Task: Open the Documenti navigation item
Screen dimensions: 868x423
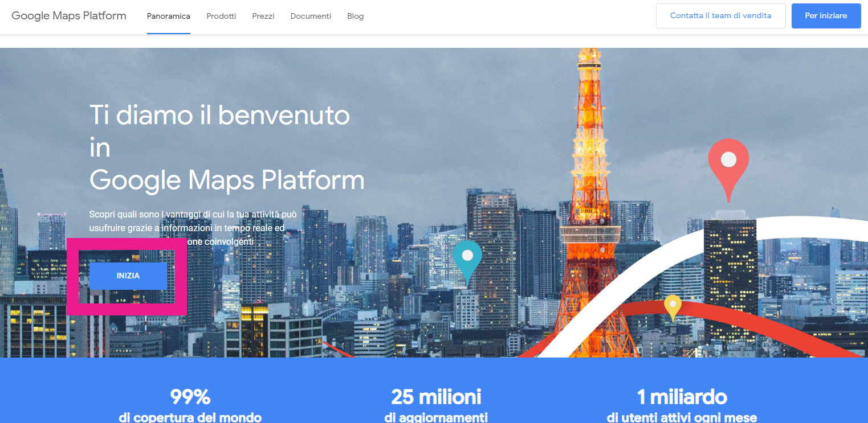Action: (311, 16)
